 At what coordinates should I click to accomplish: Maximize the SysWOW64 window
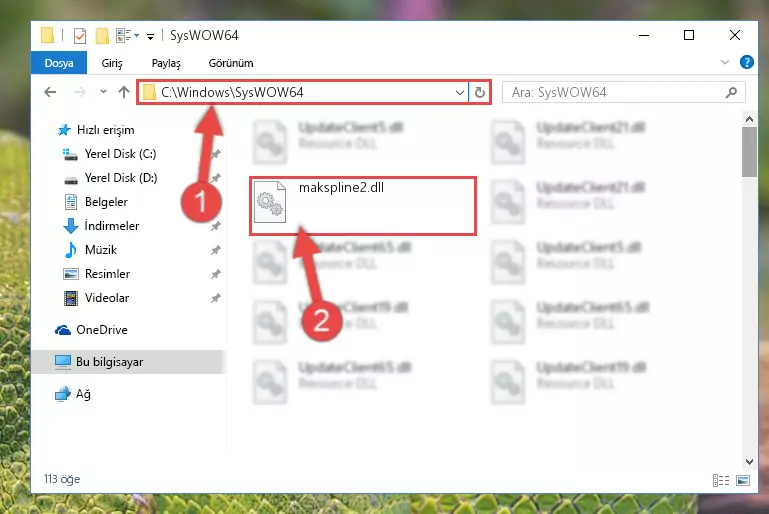click(x=689, y=35)
